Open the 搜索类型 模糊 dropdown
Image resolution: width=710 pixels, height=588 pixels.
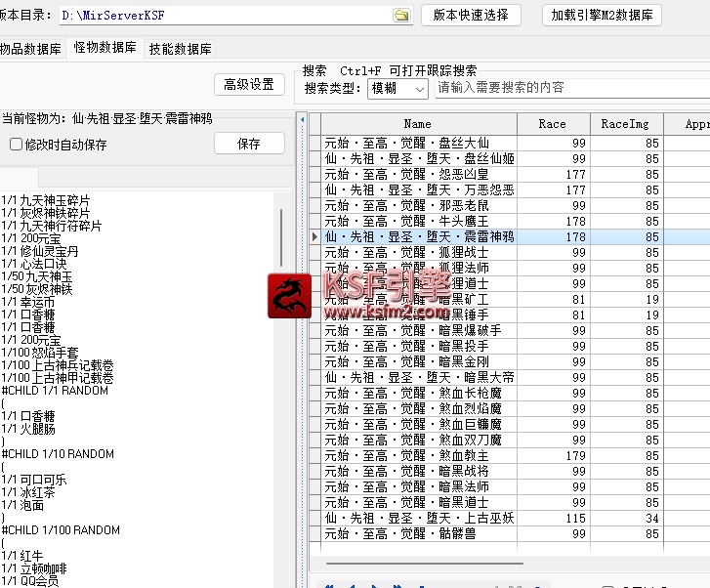coord(397,88)
